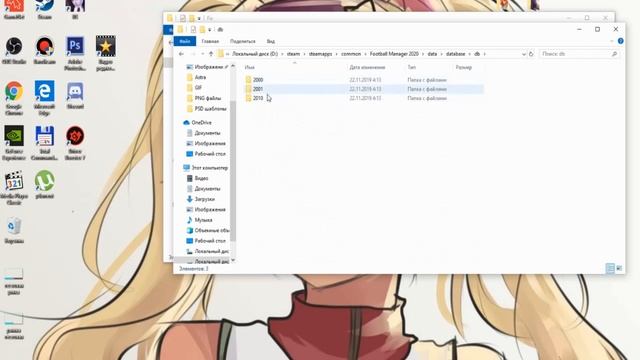Click the modified date of folder 2000
The height and width of the screenshot is (360, 640).
coord(365,80)
